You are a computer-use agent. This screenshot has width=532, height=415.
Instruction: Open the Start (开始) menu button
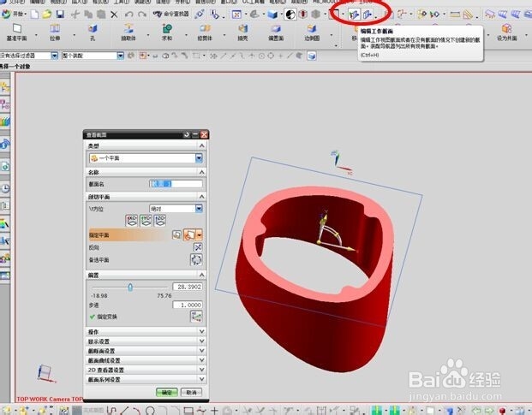14,15
